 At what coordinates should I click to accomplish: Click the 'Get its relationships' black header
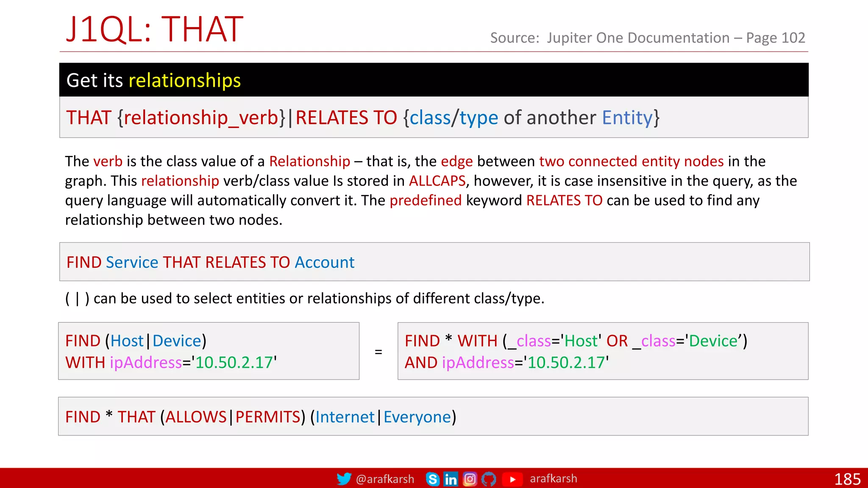(434, 80)
